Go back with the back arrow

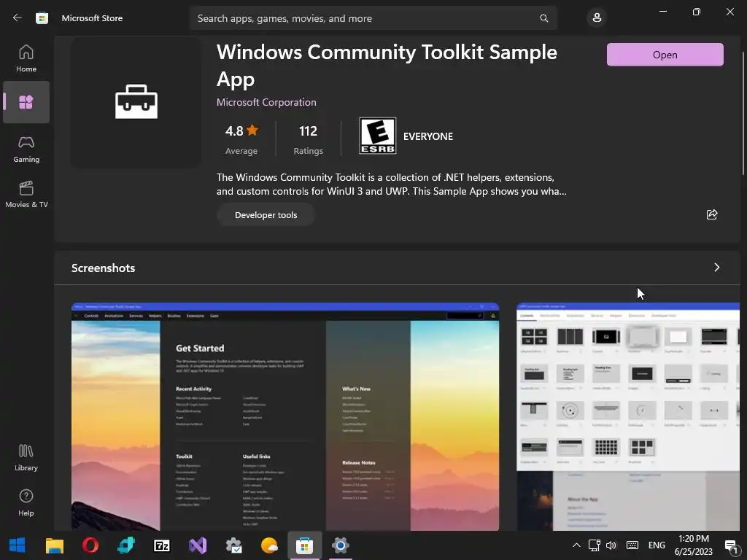pos(18,18)
